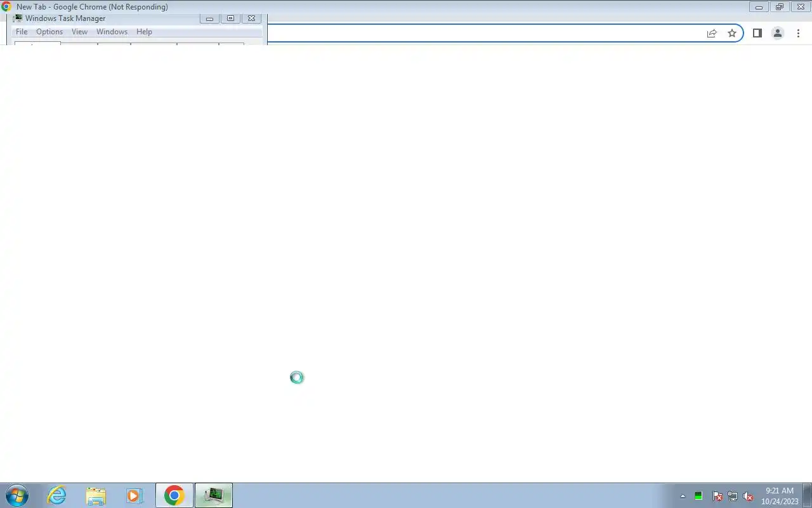This screenshot has height=508, width=812.
Task: Close the Windows Task Manager window
Action: point(251,18)
